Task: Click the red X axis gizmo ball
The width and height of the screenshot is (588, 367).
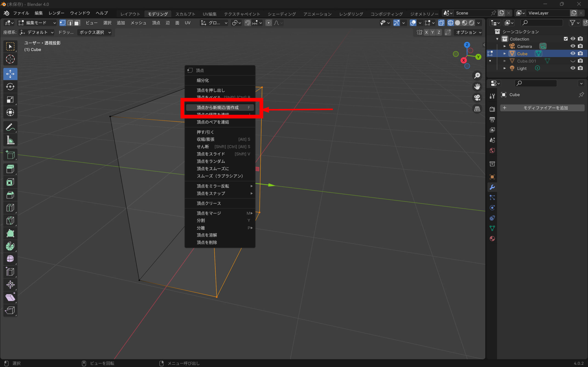Action: (463, 60)
